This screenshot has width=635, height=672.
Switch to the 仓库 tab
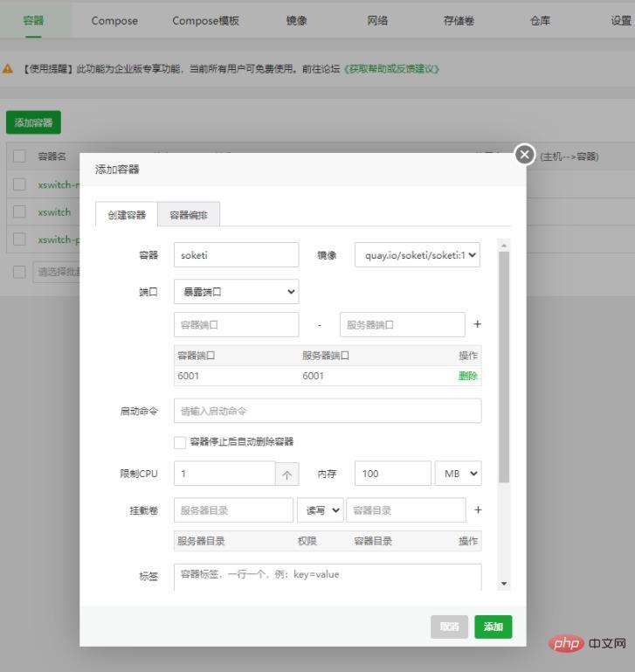540,21
